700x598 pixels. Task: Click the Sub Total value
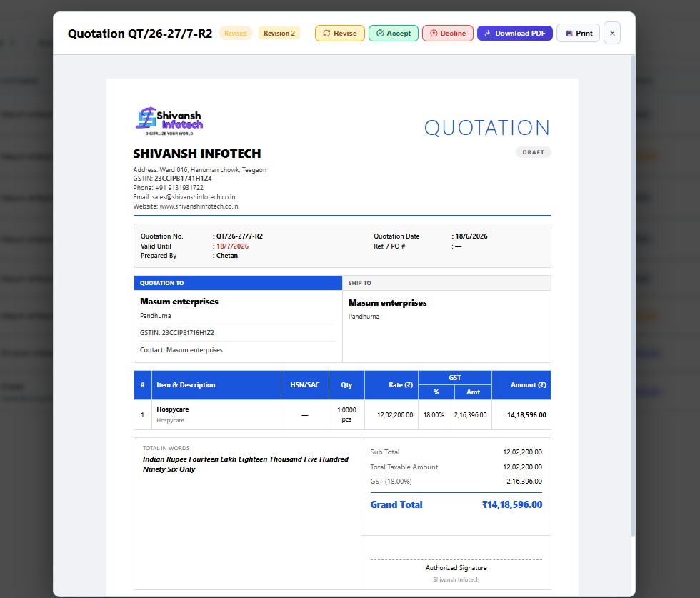tap(522, 452)
